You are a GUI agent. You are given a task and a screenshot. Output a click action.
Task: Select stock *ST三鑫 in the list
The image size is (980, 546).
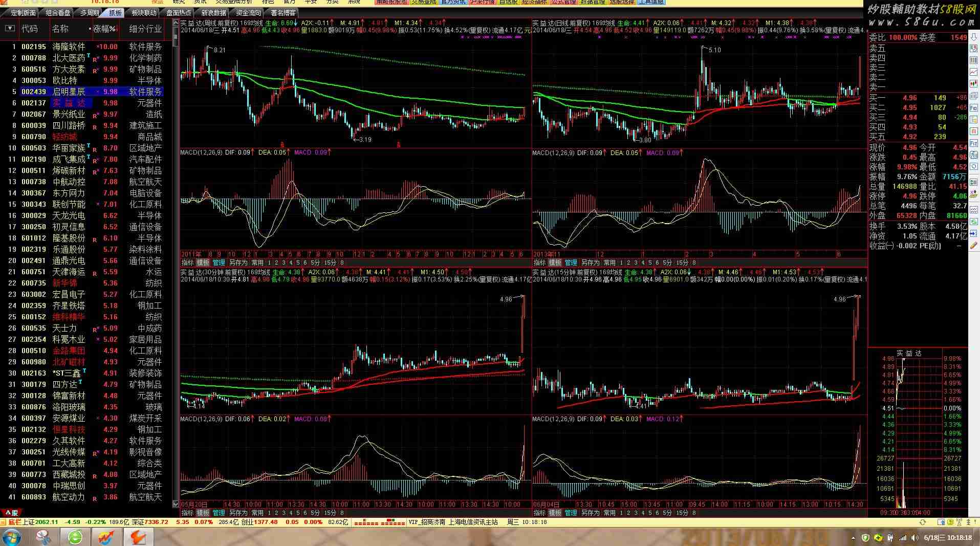[67, 373]
